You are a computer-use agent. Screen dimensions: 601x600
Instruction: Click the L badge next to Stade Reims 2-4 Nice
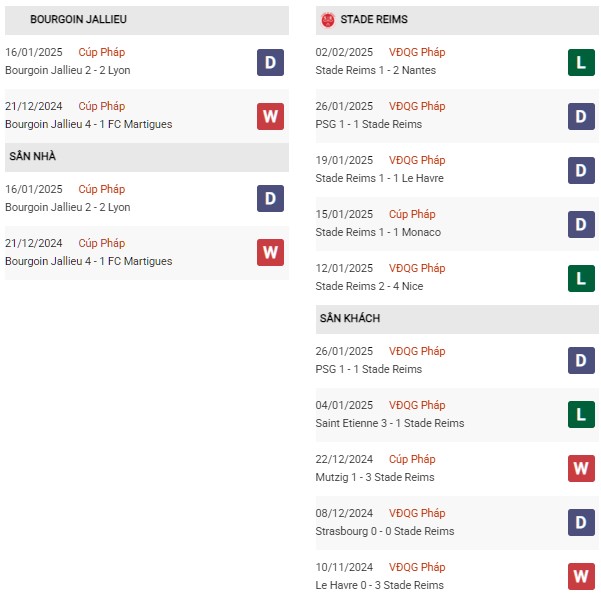[581, 278]
